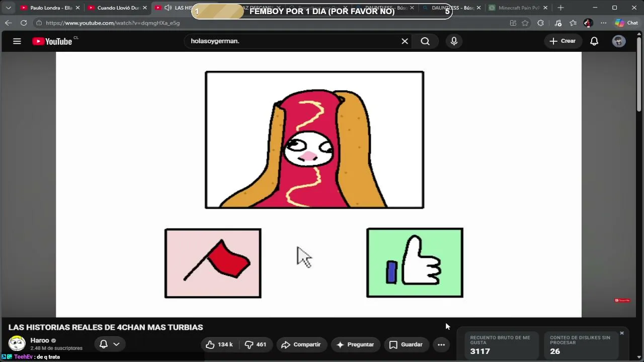Save the video with Guardar
This screenshot has height=362, width=644.
[x=406, y=344]
